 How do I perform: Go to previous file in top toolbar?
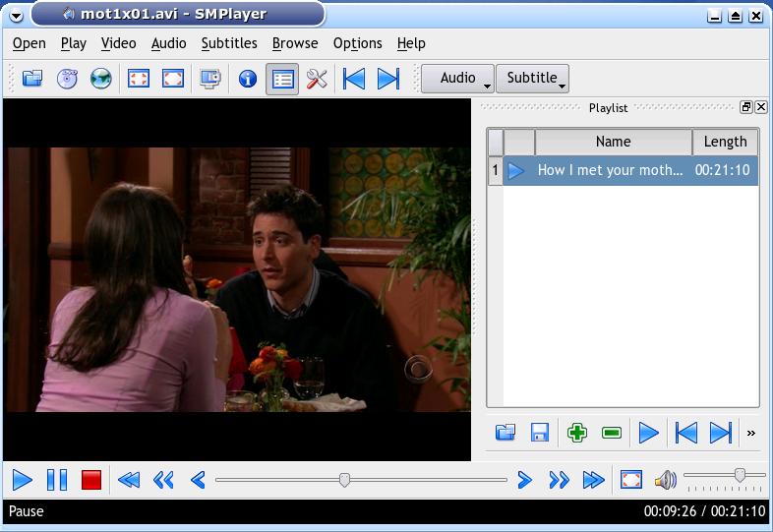tap(353, 79)
